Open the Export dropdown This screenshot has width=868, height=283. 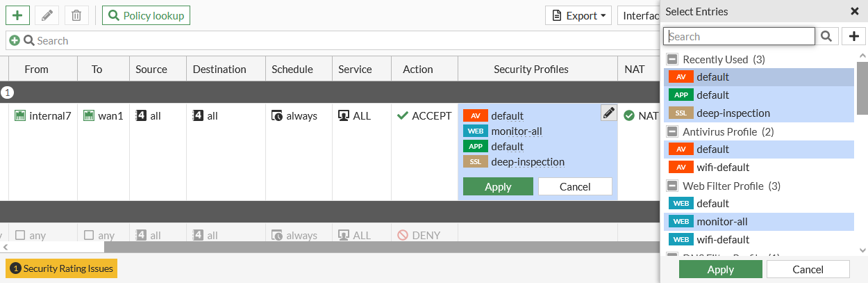click(578, 15)
